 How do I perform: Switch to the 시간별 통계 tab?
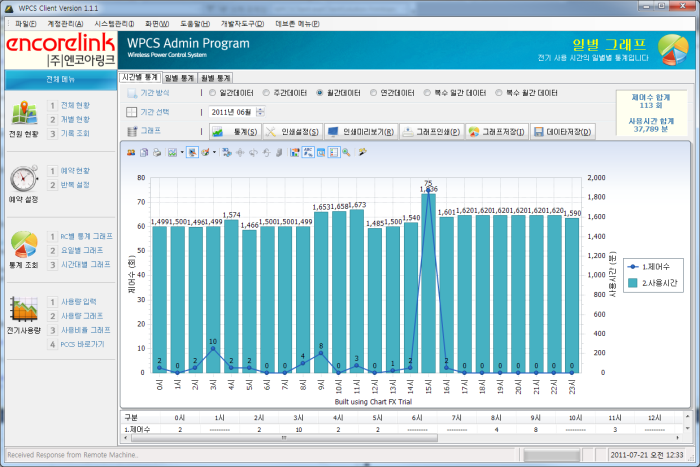click(140, 77)
